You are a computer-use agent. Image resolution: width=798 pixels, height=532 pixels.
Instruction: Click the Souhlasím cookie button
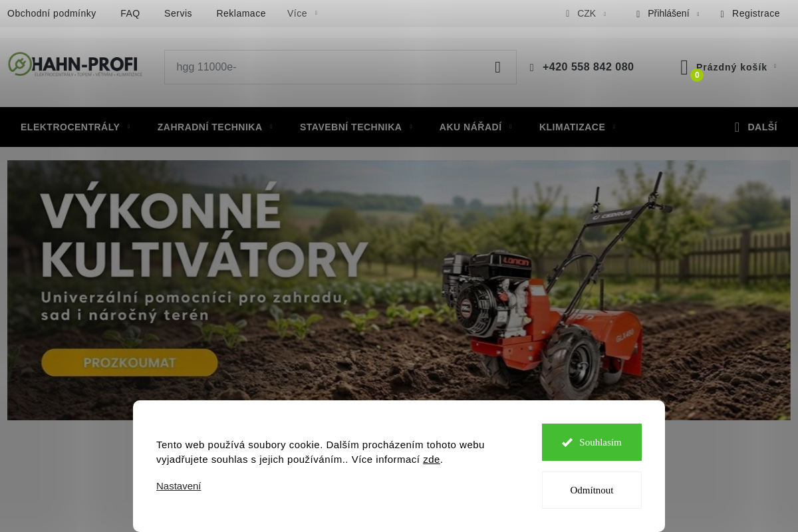point(592,442)
